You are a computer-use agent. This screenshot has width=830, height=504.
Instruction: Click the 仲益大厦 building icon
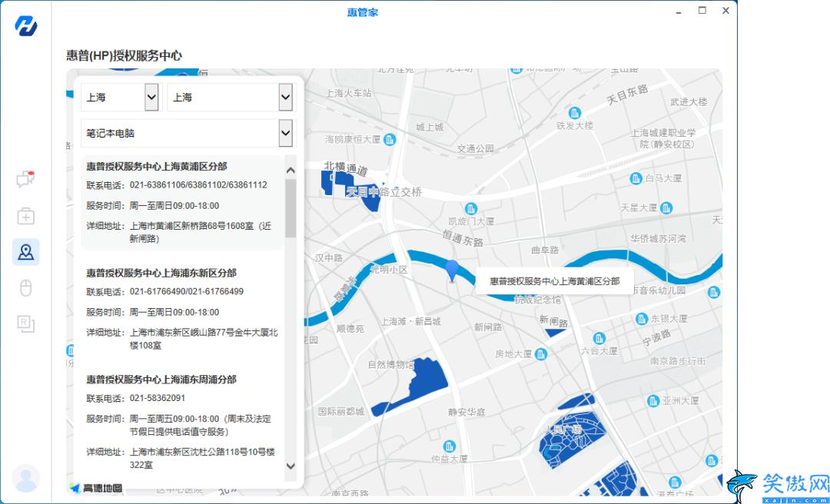(450, 446)
